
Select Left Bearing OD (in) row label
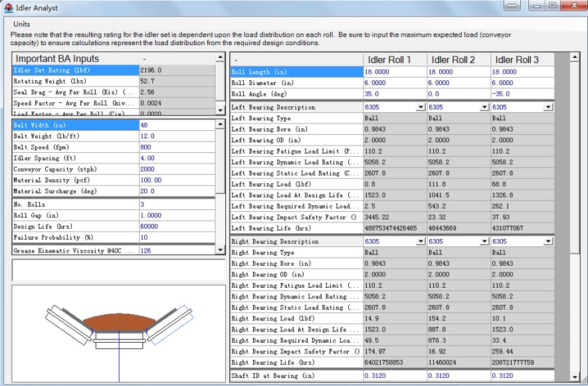[x=296, y=140]
